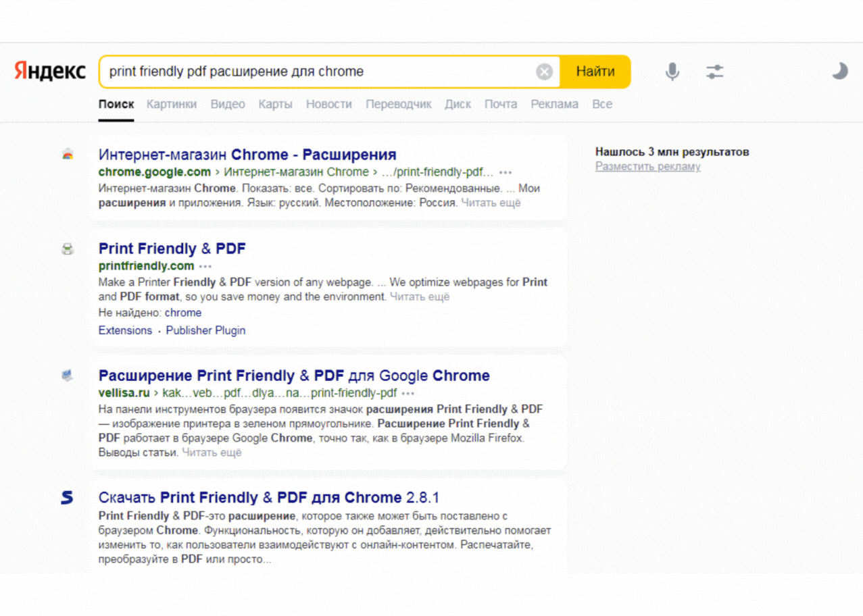
Task: Open the Интернет-магазин Chrome breadcrumb link
Action: click(296, 172)
